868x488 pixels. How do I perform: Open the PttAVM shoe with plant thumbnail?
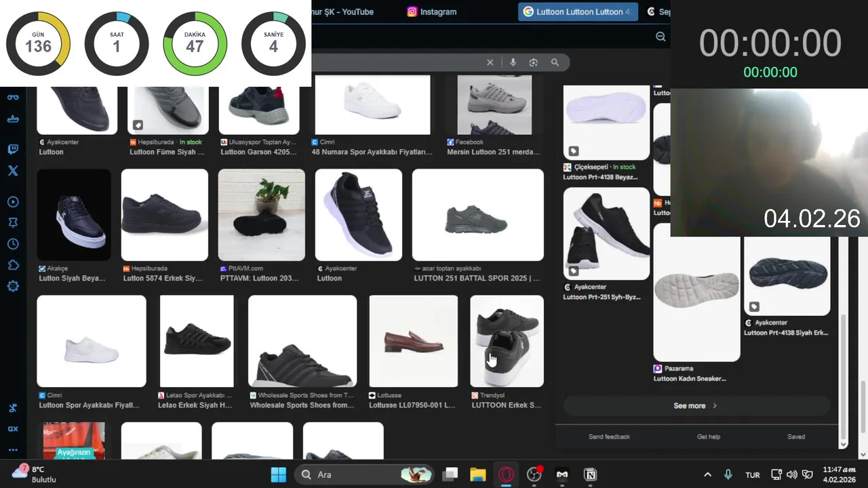tap(262, 215)
